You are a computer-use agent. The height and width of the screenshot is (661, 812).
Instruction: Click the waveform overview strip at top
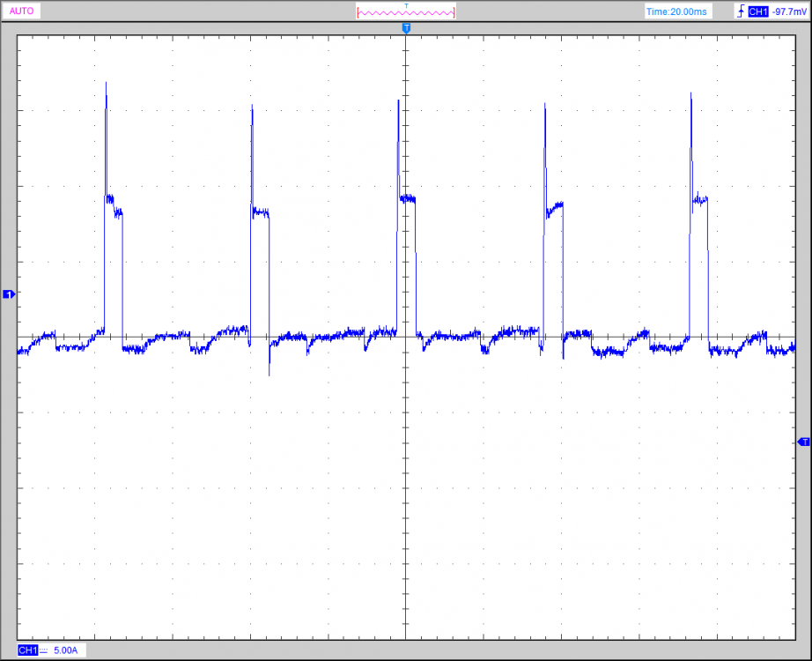406,12
